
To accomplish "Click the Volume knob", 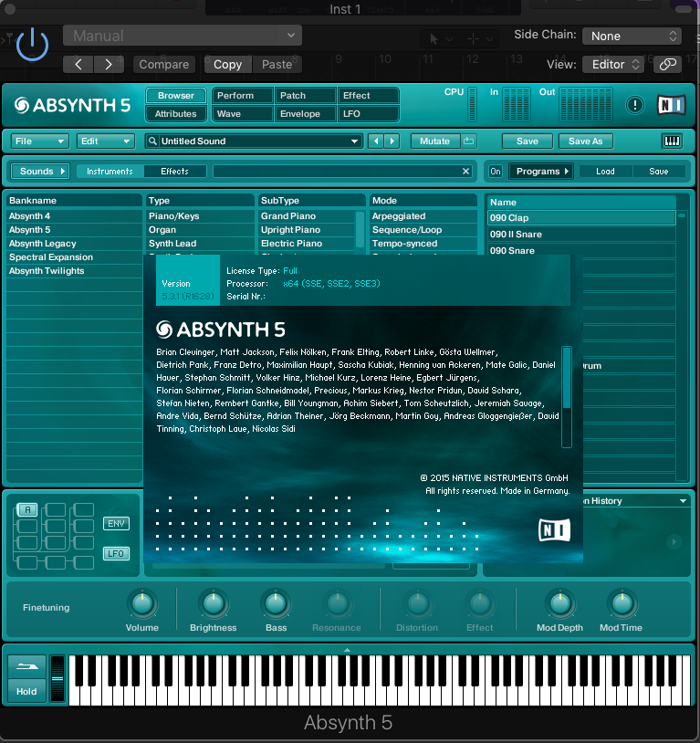I will [142, 603].
